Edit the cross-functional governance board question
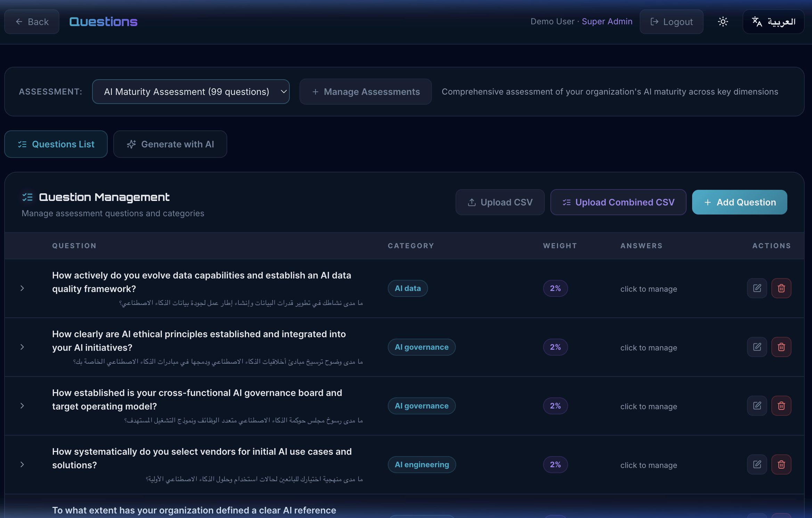The height and width of the screenshot is (518, 812). 757,406
